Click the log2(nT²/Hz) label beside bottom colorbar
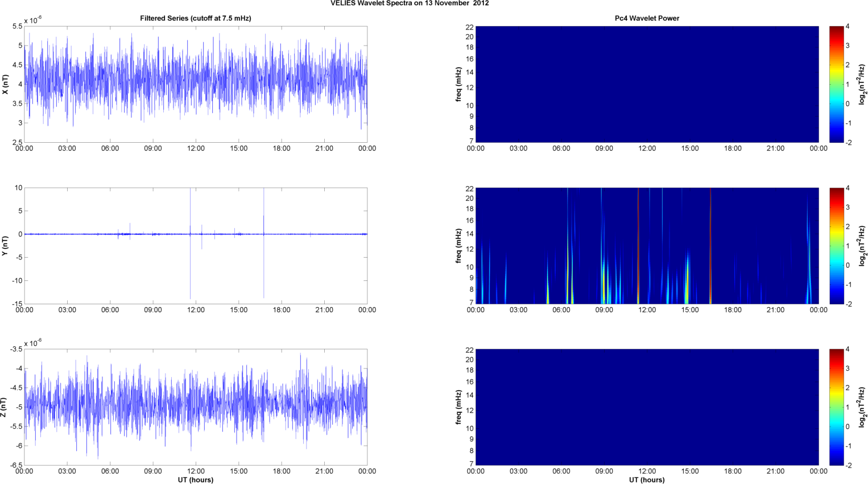 [x=862, y=407]
